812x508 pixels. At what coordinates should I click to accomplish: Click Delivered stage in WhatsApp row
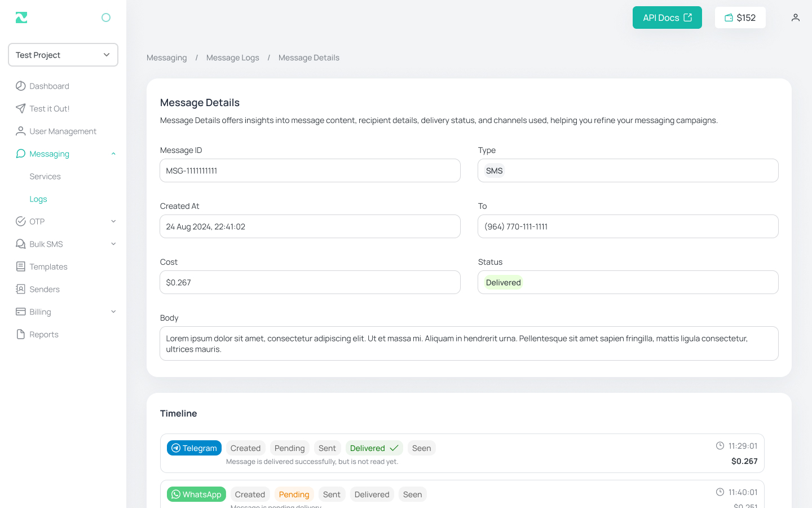(372, 494)
